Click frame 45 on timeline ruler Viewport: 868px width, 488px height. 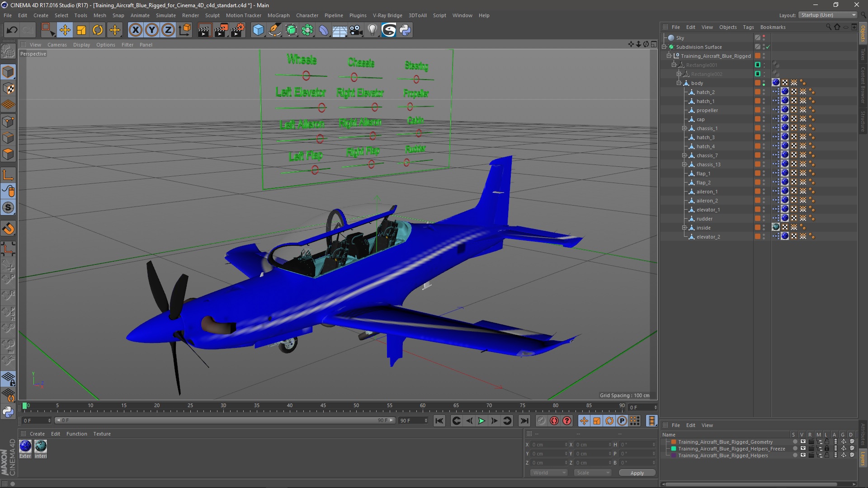tap(323, 406)
